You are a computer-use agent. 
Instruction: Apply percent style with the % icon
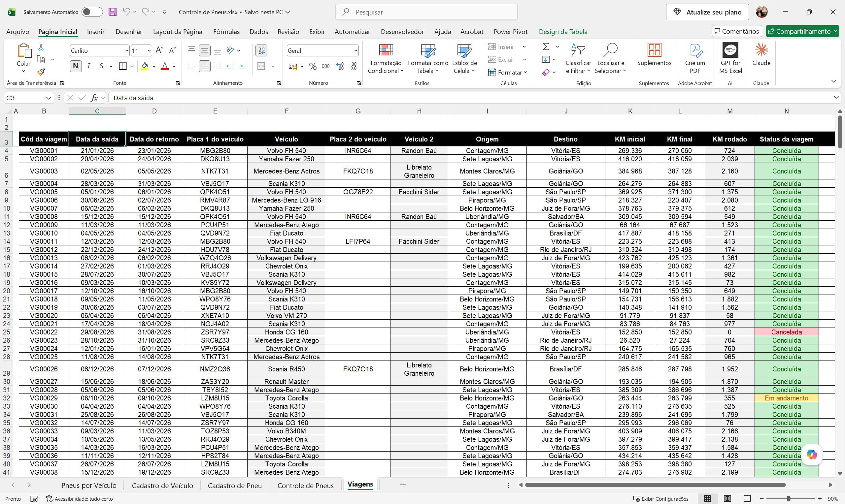point(313,66)
